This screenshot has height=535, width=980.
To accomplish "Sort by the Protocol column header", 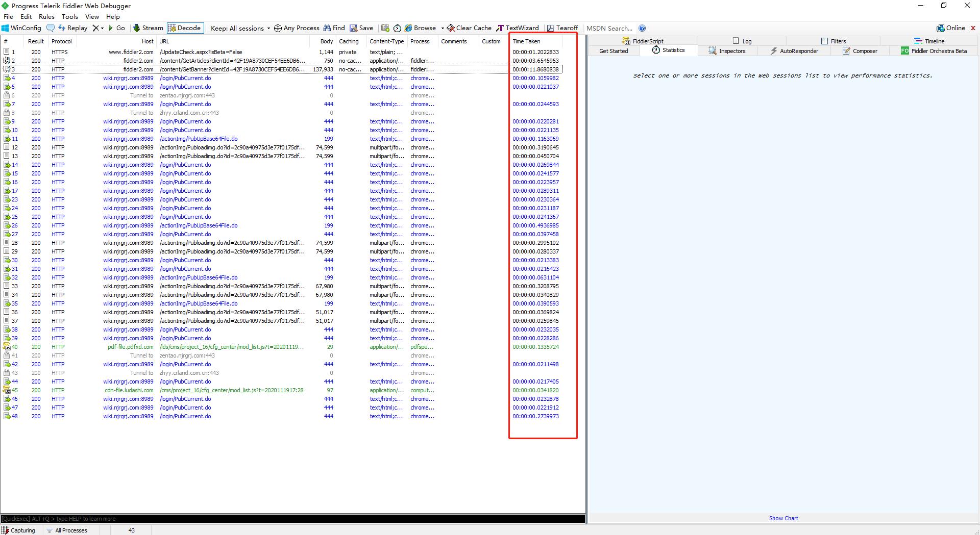I will (62, 41).
